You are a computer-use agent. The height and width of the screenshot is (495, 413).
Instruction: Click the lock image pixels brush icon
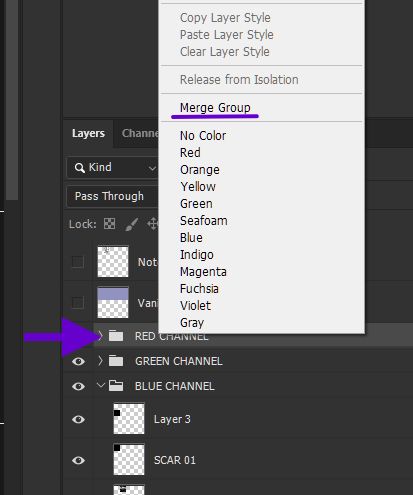coord(131,224)
